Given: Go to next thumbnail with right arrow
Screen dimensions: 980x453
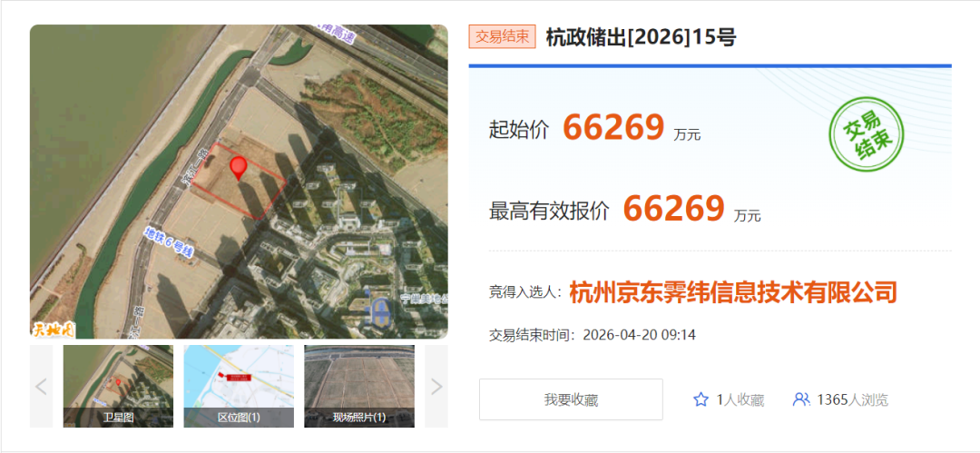Looking at the screenshot, I should (436, 387).
